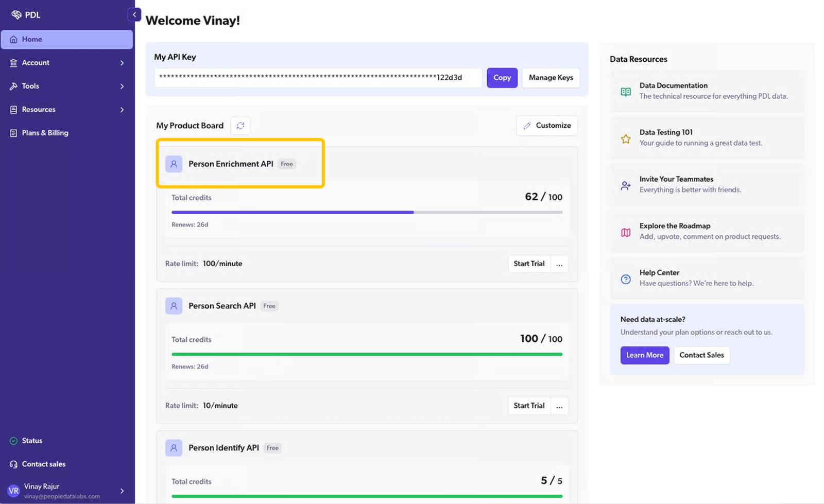824x504 pixels.
Task: Expand the Resources menu chevron
Action: [x=122, y=110]
